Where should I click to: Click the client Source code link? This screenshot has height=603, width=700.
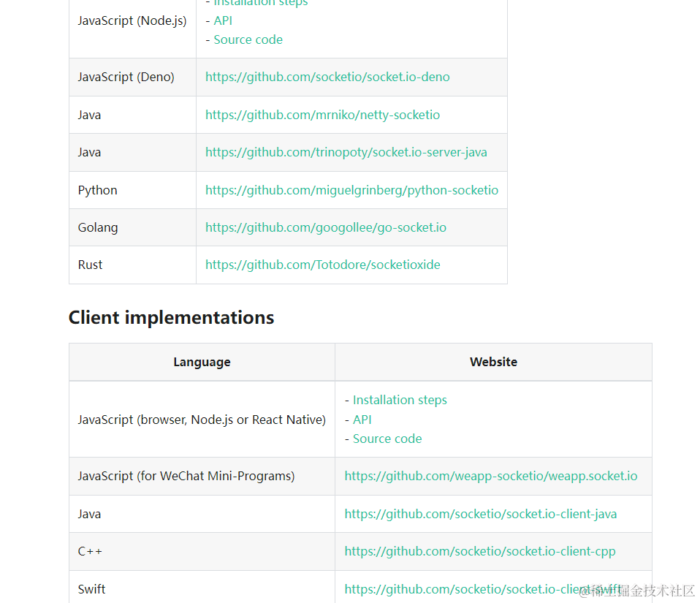coord(387,439)
